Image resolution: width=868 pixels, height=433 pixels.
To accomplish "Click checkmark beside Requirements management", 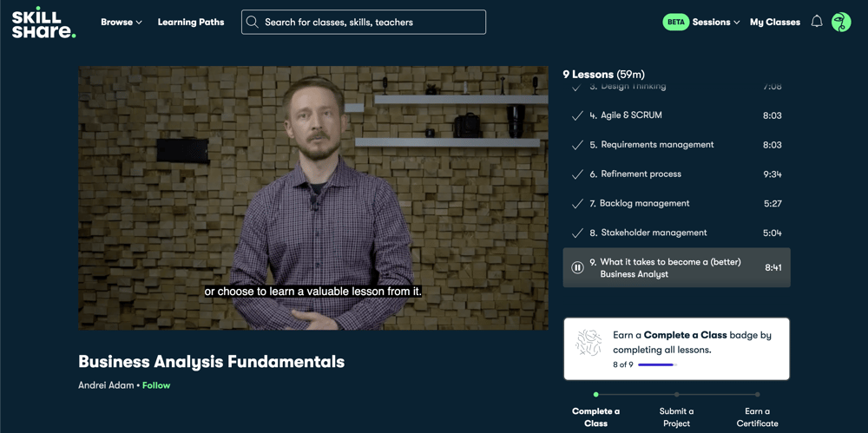I will point(577,145).
